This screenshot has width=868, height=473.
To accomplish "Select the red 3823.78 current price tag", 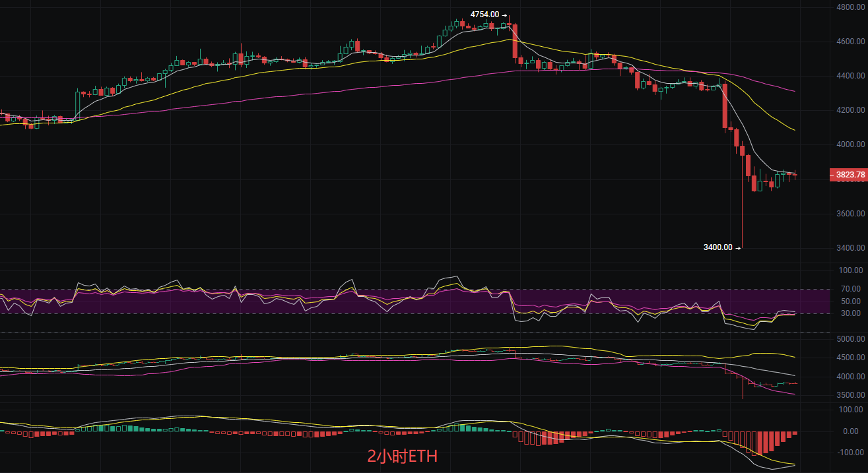I will point(848,175).
